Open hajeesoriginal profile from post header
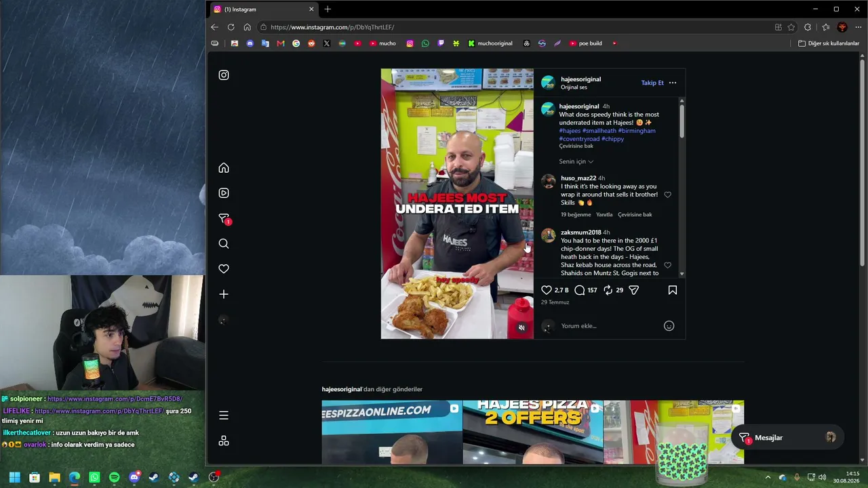Viewport: 868px width, 488px height. [580, 79]
